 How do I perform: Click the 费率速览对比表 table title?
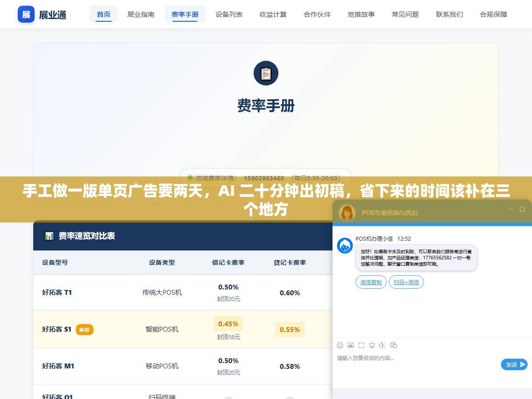coord(87,236)
